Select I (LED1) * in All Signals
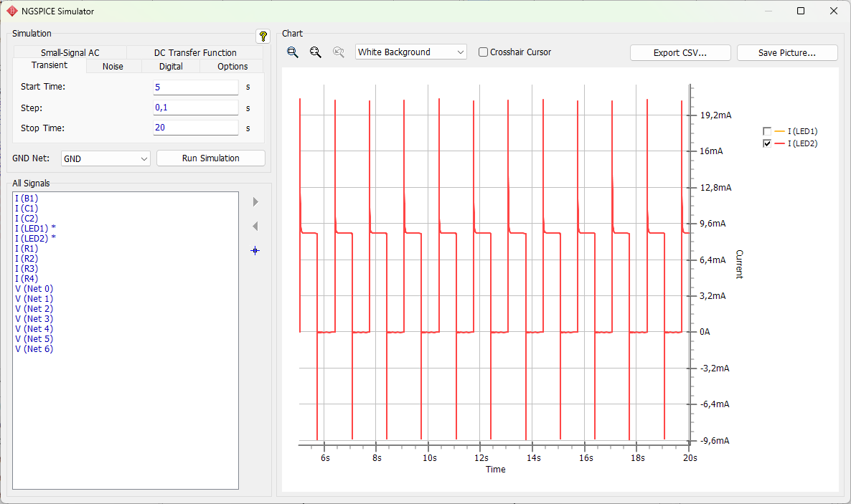The image size is (851, 504). 35,229
